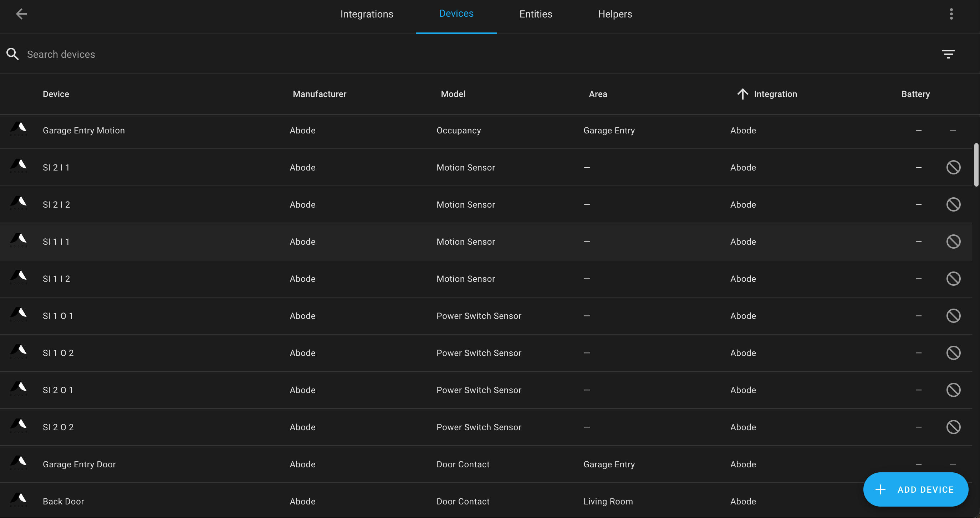
Task: Click the back arrow at top left
Action: tap(22, 14)
